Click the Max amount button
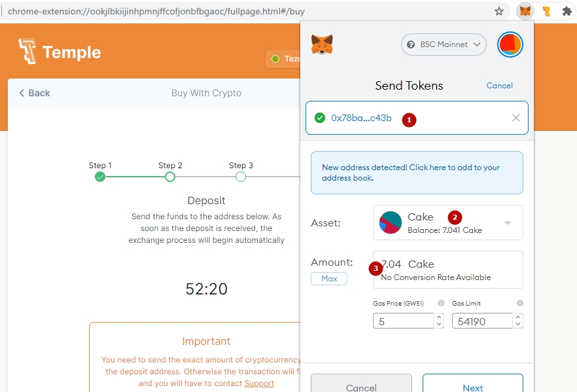The image size is (577, 392). coord(329,279)
